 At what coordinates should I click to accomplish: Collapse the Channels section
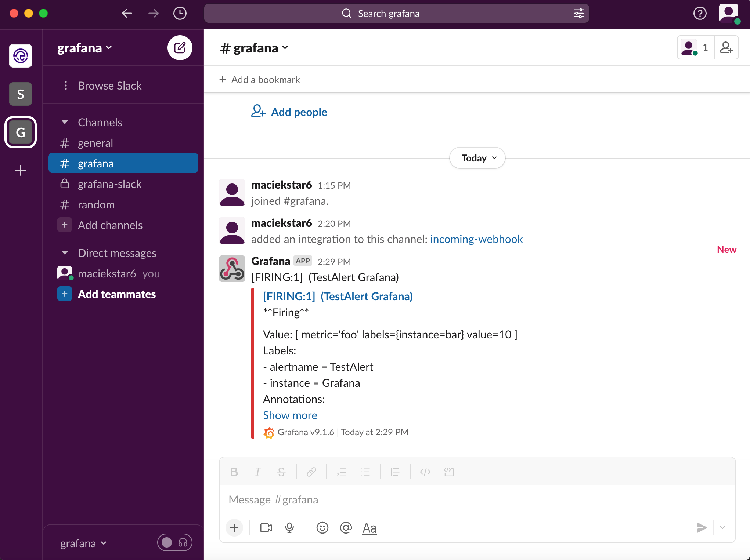pyautogui.click(x=65, y=122)
